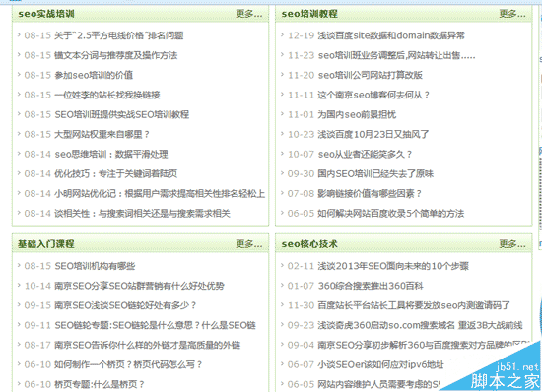Viewport: 542px width, 392px height.
Task: Open article '锚文本分词与推荐度及操作方法'
Action: pos(116,55)
